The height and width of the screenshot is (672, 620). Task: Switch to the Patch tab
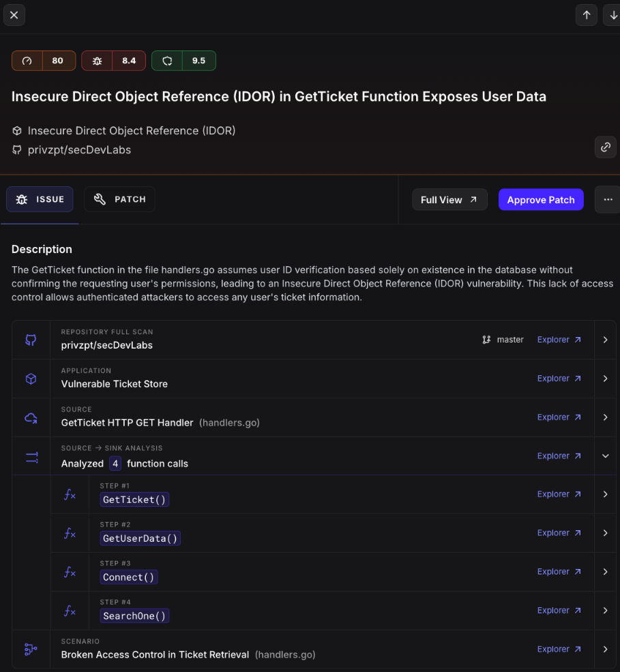[x=119, y=199]
